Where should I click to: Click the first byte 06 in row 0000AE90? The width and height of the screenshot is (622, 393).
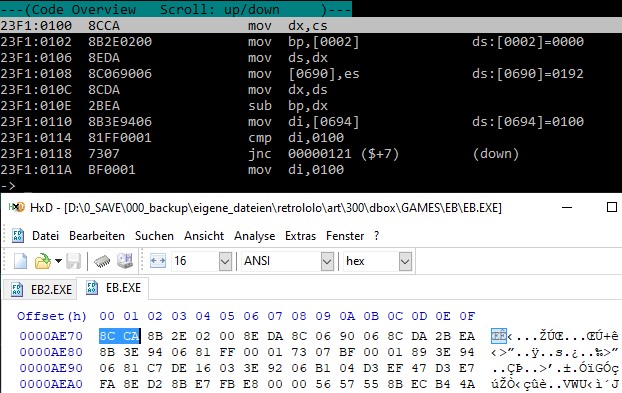107,368
